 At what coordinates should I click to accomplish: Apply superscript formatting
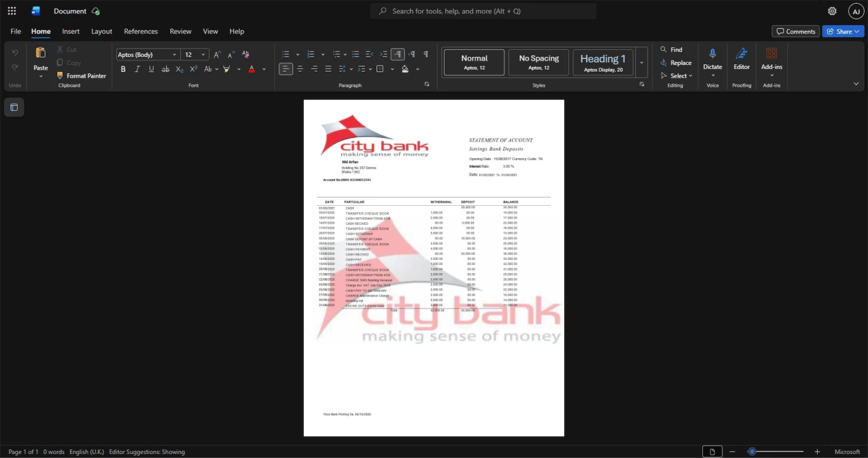point(194,69)
